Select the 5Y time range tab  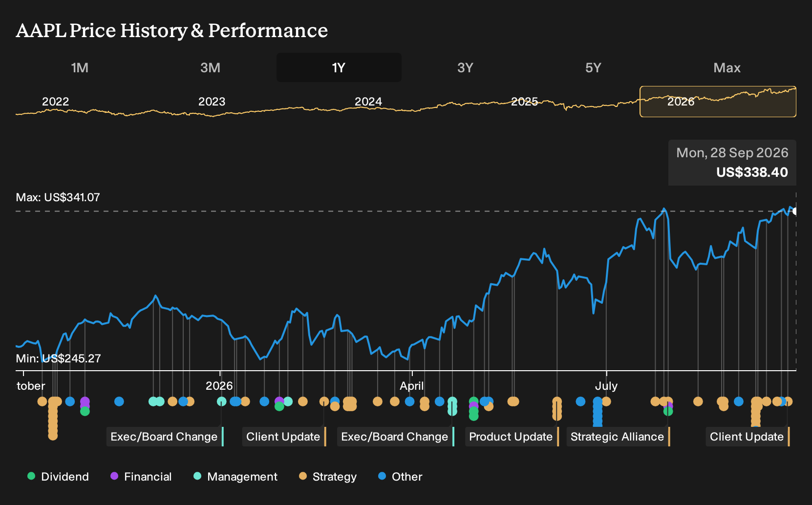click(x=593, y=67)
